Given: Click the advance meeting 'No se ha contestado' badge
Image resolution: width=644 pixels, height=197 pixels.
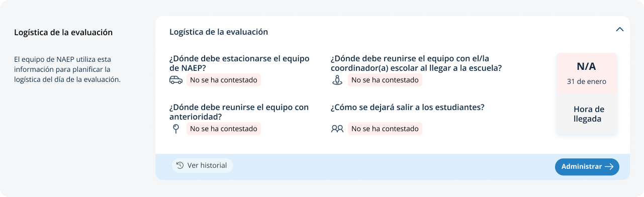Looking at the screenshot, I should point(224,129).
